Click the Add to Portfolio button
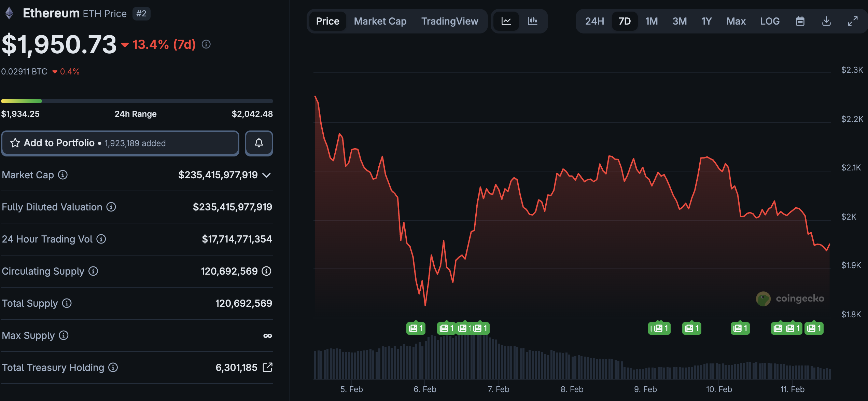Screen dimensions: 868x401 point(120,143)
